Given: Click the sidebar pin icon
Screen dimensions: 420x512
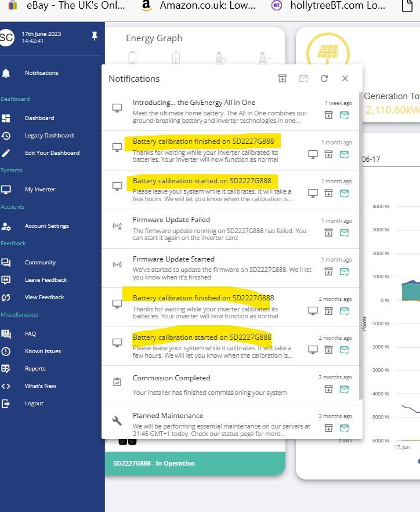Looking at the screenshot, I should [x=95, y=37].
